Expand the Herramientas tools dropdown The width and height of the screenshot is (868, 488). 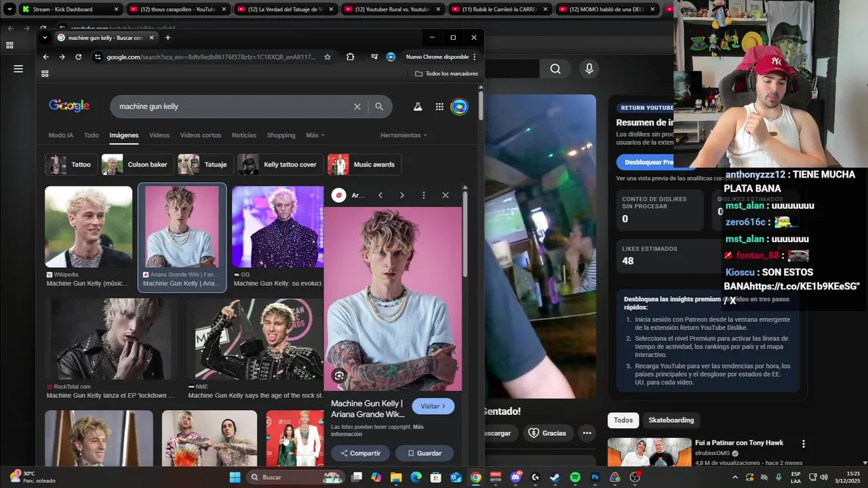403,135
